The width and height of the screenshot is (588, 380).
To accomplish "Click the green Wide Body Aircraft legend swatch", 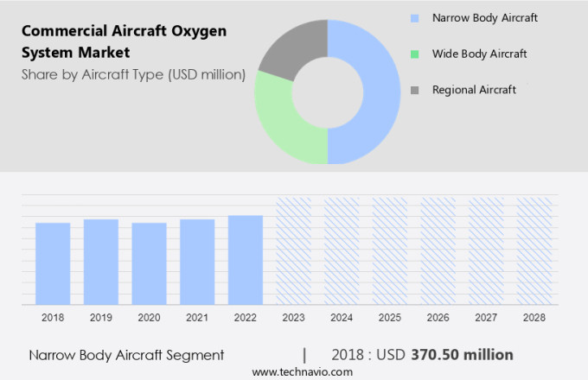I will 415,54.
